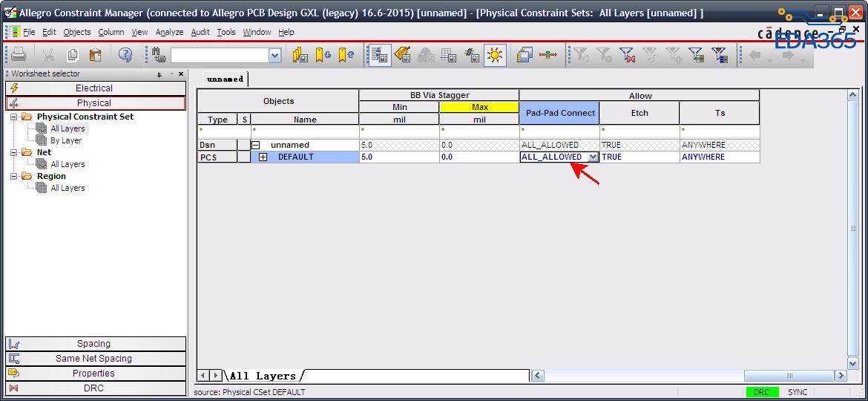Expand the DEFAULT PCS row

(263, 157)
